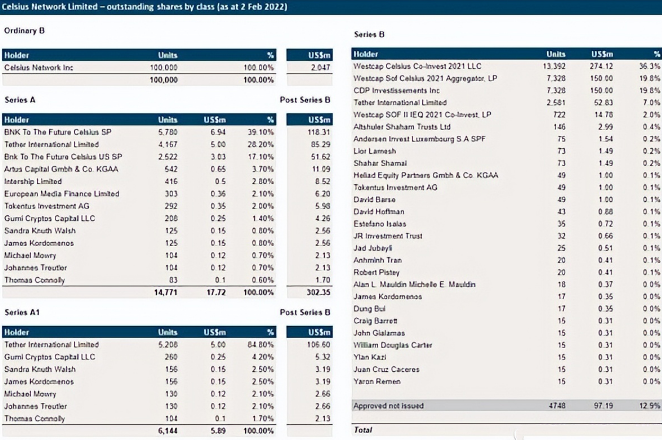Select 'Westcap Celsius Co-Invest 2021 LLC' holder
The width and height of the screenshot is (662, 440).
[x=417, y=66]
